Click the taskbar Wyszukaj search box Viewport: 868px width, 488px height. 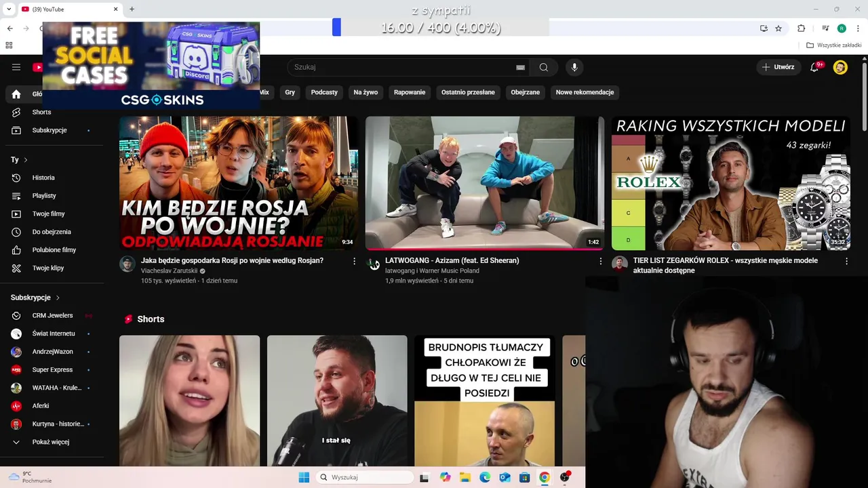point(365,477)
